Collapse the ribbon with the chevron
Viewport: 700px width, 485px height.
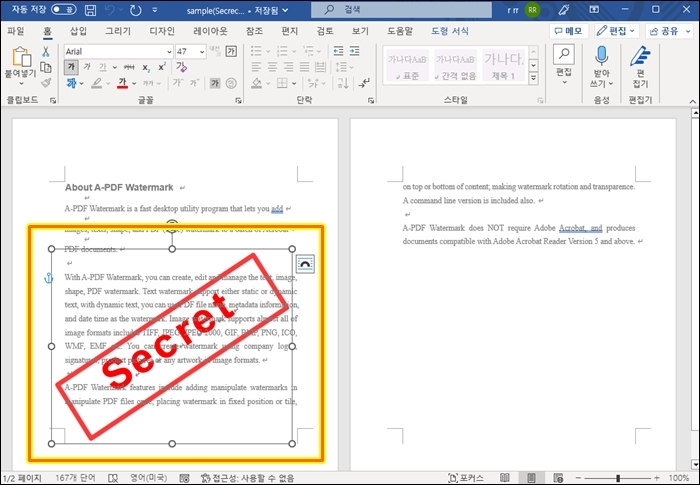pyautogui.click(x=692, y=101)
